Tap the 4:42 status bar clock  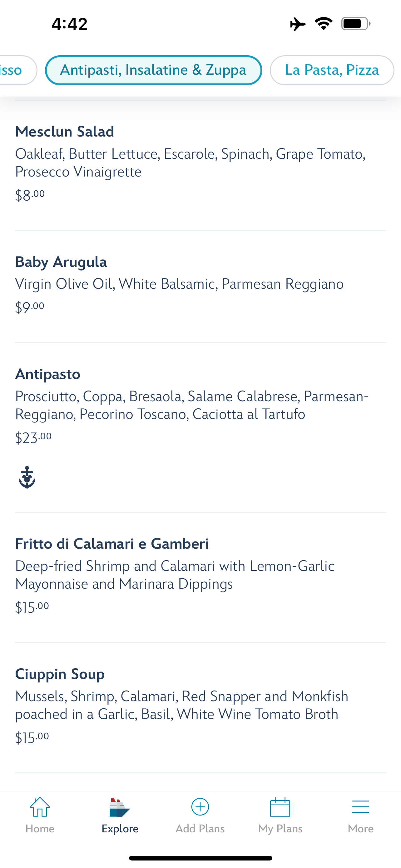pos(69,24)
